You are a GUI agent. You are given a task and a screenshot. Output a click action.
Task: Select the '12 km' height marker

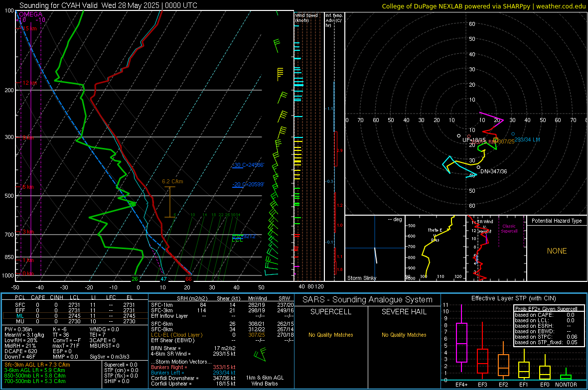click(29, 83)
